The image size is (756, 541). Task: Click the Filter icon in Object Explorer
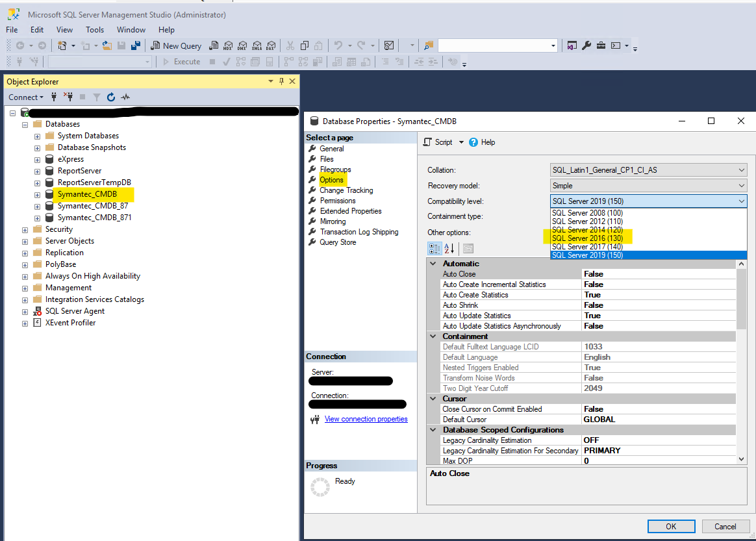(96, 97)
